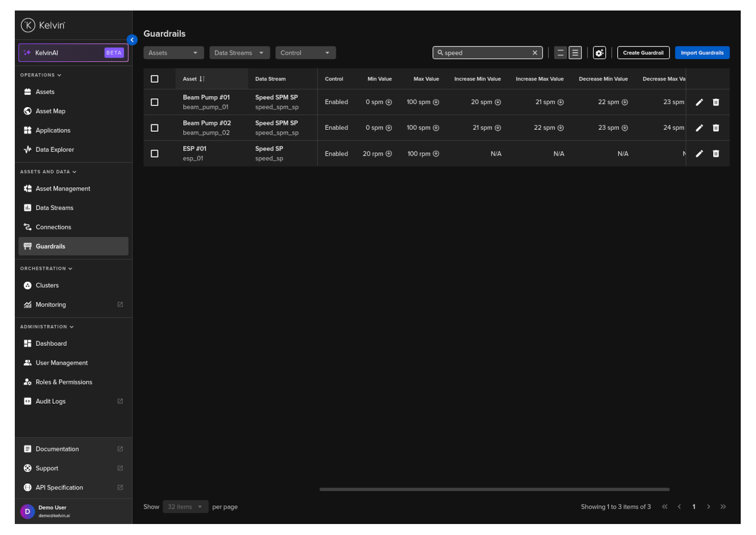The width and height of the screenshot is (756, 535).
Task: Click the Import Guardrails button
Action: point(702,53)
